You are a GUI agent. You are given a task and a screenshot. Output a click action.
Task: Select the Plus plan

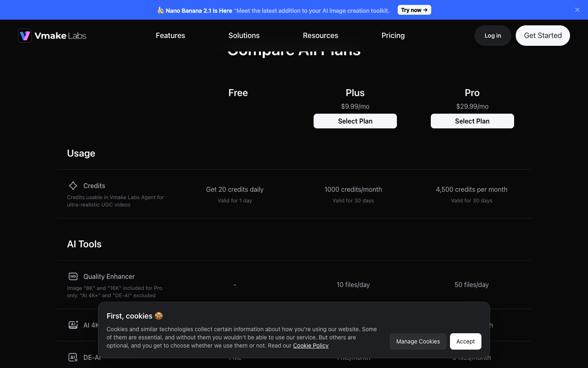coord(355,121)
